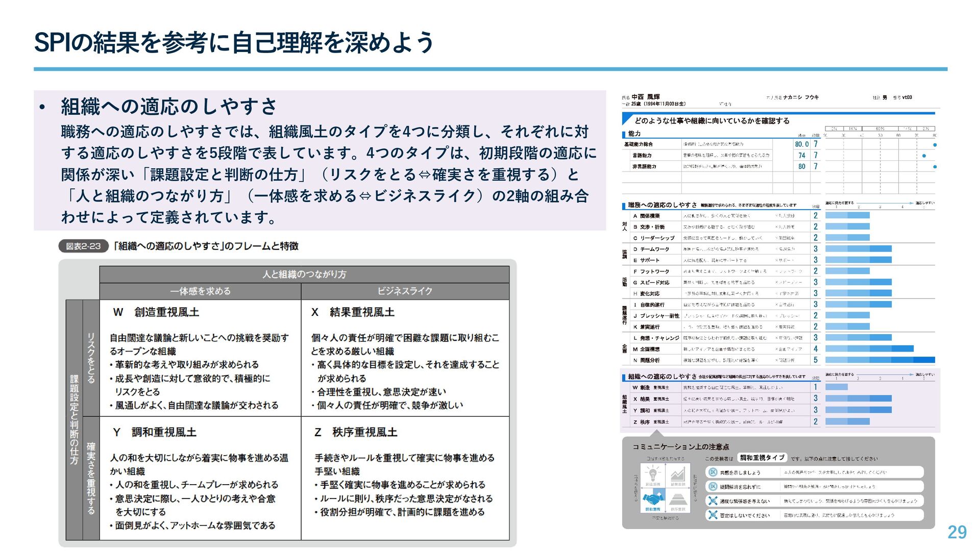Click the 職務への適応のしやすさ section heading
The image size is (980, 551).
[x=663, y=205]
